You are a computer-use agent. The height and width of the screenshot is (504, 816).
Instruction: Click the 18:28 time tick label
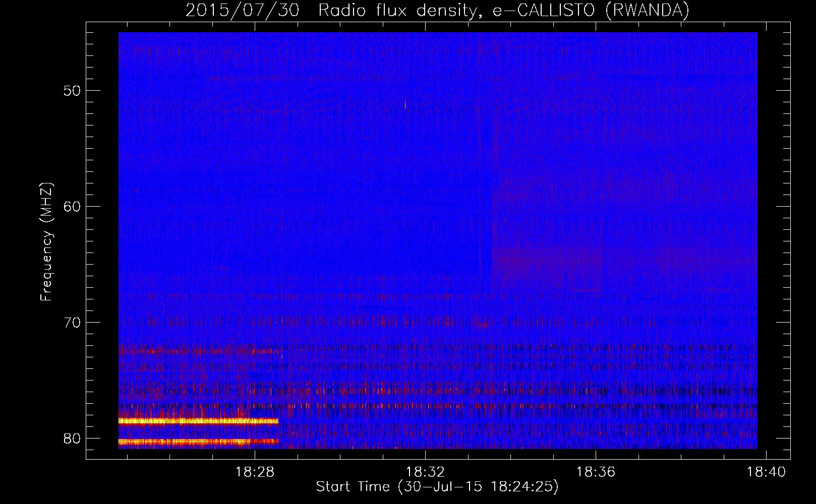pos(255,472)
